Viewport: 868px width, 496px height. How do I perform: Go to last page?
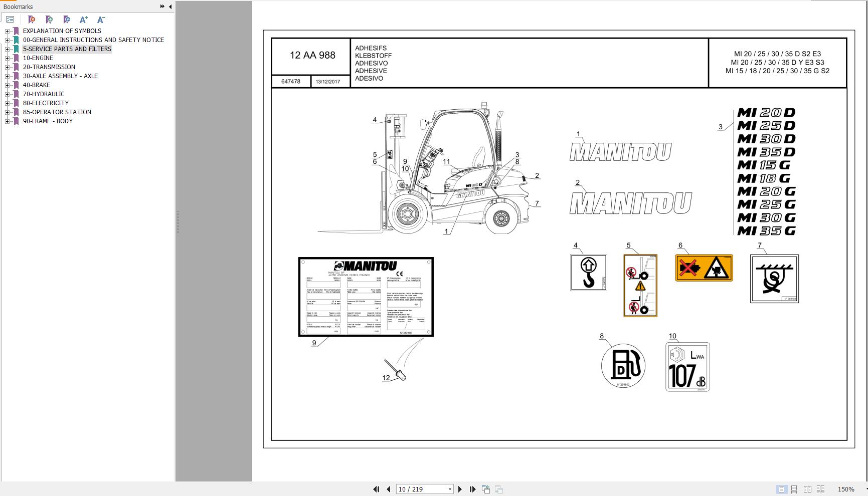click(x=472, y=489)
